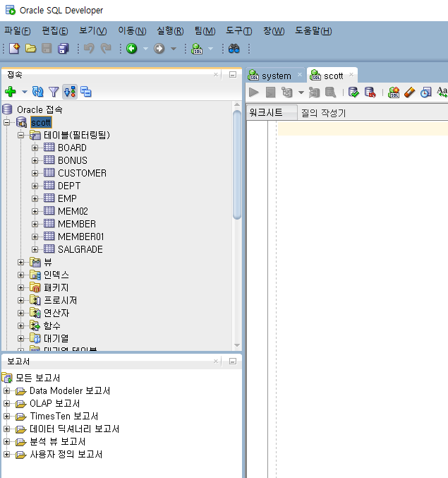Expand the EMP table node
Viewport: 448px width, 478px height.
[35, 199]
